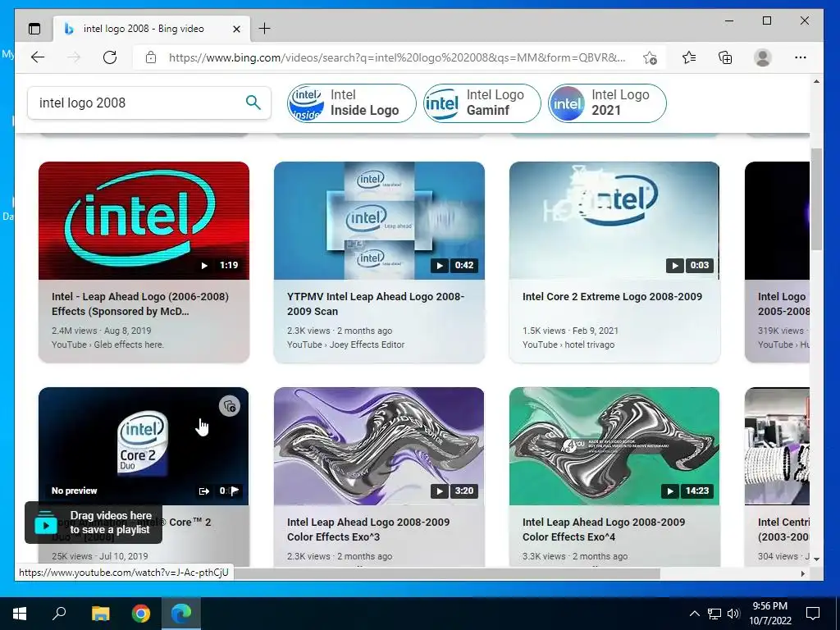
Task: Play icon on Color Effects Exo^3 3:20 video
Action: [x=440, y=491]
